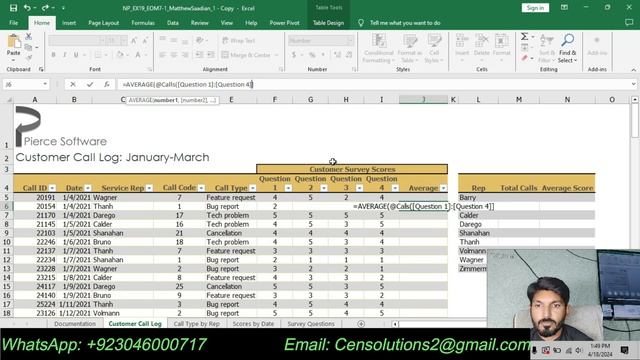Open Call Type by Rep sheet tab
Image resolution: width=640 pixels, height=360 pixels.
coord(197,324)
